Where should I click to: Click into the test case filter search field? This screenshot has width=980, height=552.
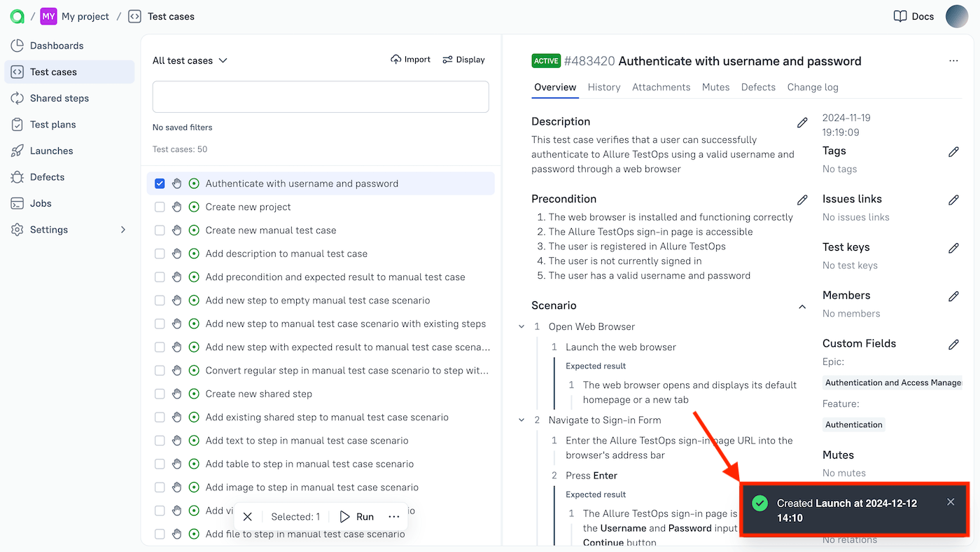coord(321,97)
